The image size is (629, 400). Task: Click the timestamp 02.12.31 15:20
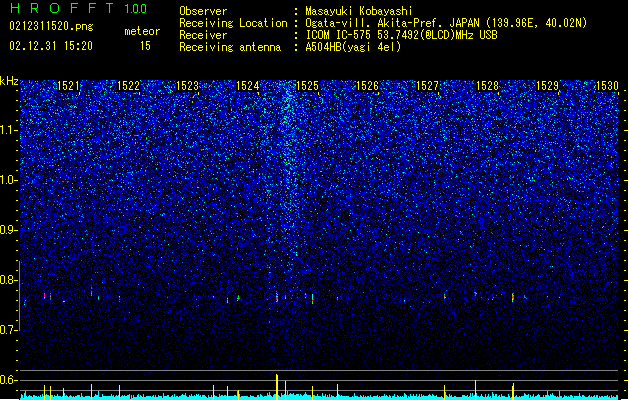pyautogui.click(x=51, y=46)
